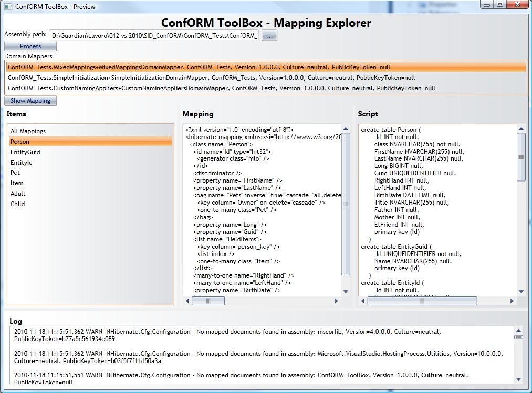
Task: Click the Assembly path text field
Action: tap(154, 36)
